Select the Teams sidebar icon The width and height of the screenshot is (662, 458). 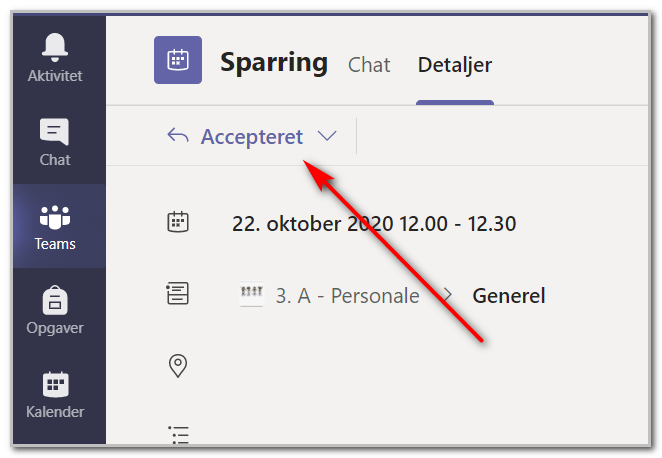(55, 227)
